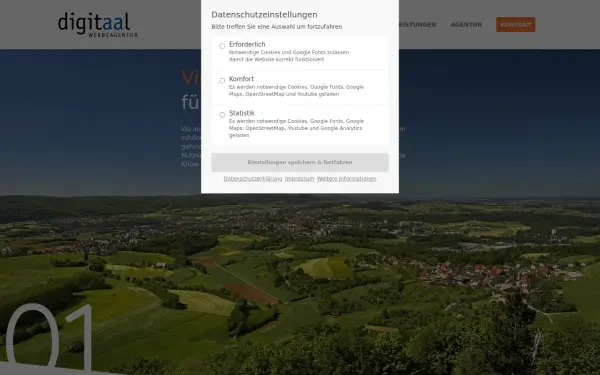This screenshot has height=375, width=600.
Task: Click the Komfort option label
Action: pos(241,79)
